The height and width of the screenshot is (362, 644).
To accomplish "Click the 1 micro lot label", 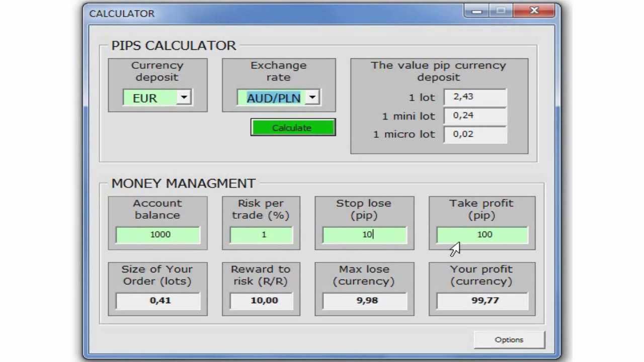I will 404,135.
